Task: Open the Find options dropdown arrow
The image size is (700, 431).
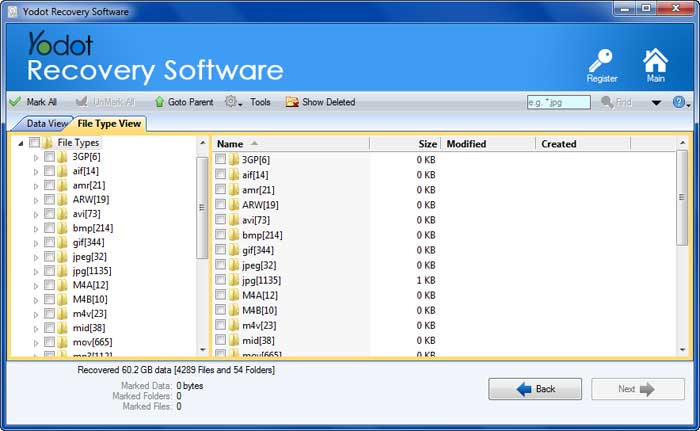Action: click(x=656, y=103)
